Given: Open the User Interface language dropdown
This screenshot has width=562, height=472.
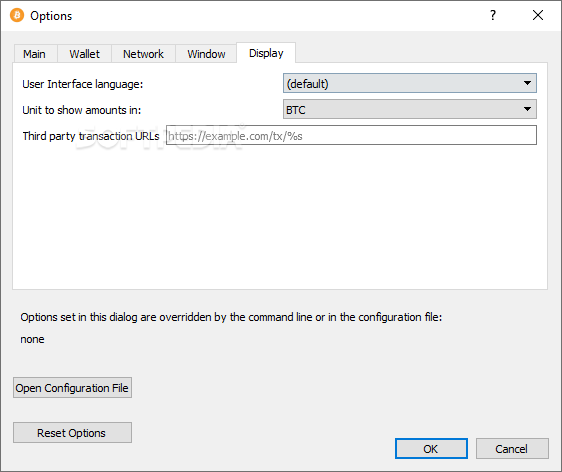Looking at the screenshot, I should [x=410, y=84].
